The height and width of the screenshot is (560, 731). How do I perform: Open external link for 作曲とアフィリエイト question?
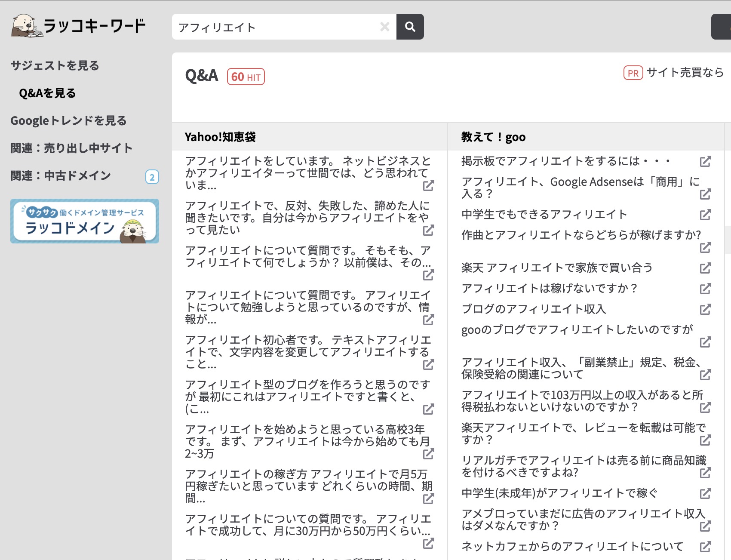point(705,247)
